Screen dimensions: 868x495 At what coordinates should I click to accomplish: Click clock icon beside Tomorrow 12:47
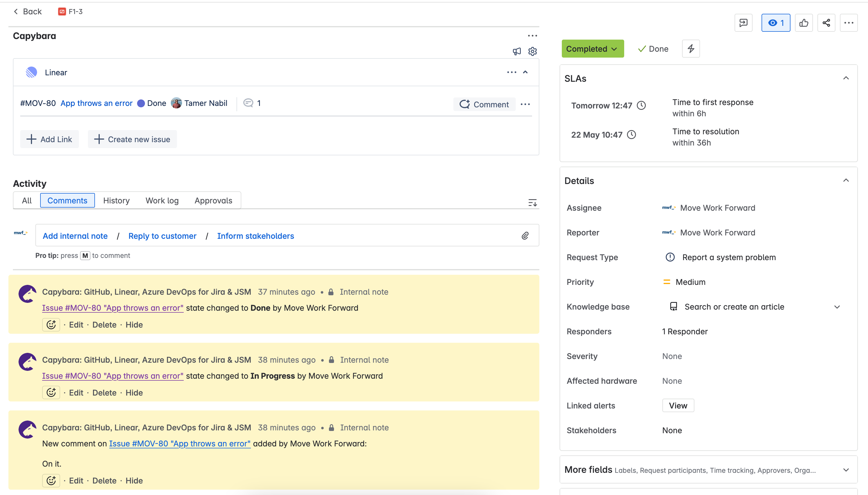641,105
